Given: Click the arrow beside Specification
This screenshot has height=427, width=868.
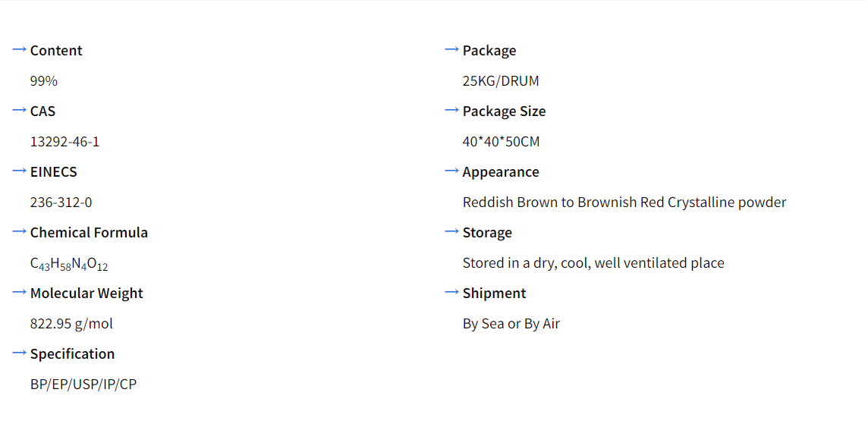Looking at the screenshot, I should click(19, 353).
